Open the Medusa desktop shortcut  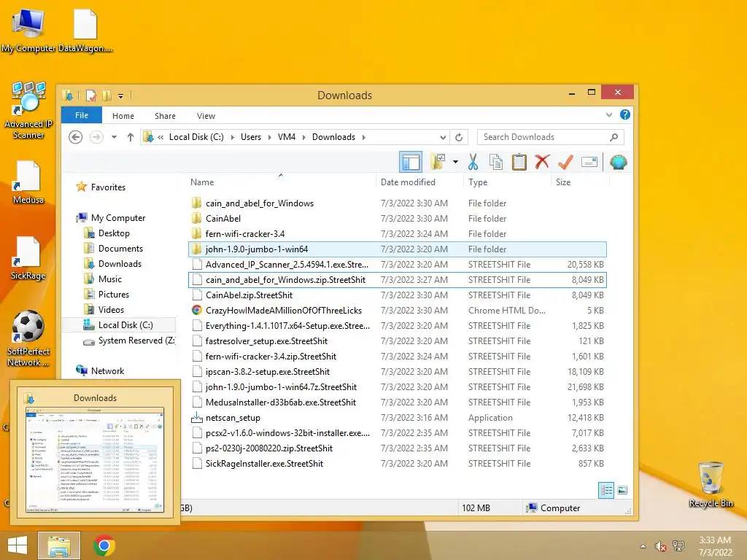pyautogui.click(x=28, y=182)
